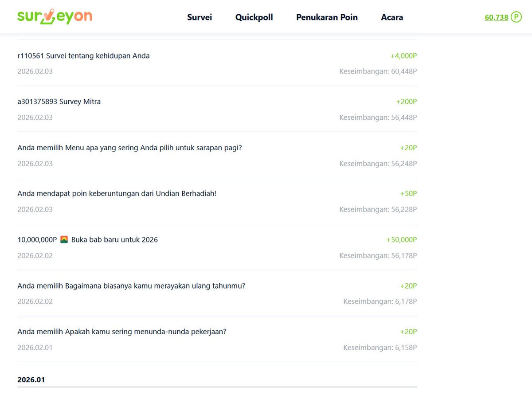The image size is (532, 395).
Task: Open the 60,738 points balance link
Action: click(x=497, y=18)
